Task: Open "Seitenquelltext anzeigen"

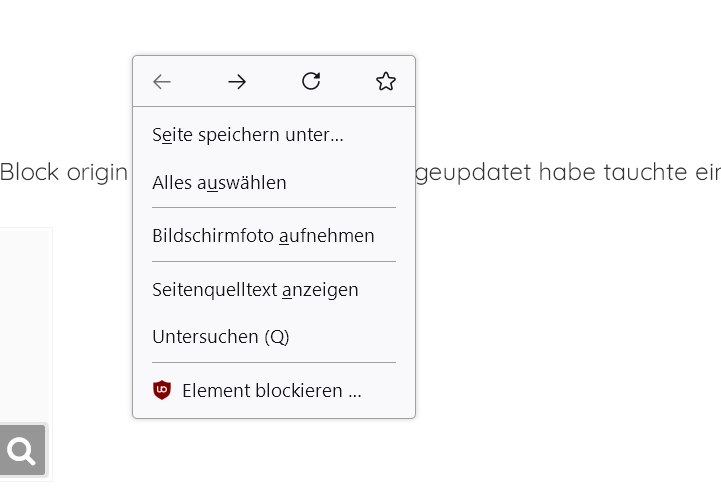Action: coord(255,290)
